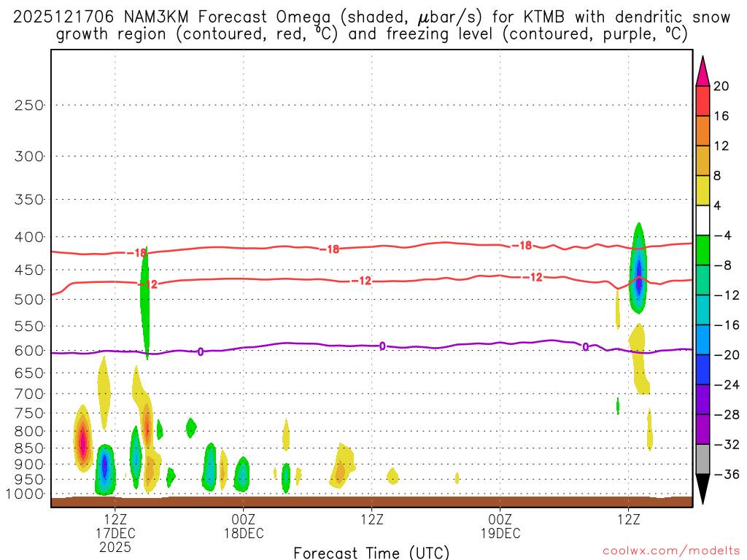The height and width of the screenshot is (560, 747).
Task: Select the 1000 pressure level label
Action: [x=25, y=494]
